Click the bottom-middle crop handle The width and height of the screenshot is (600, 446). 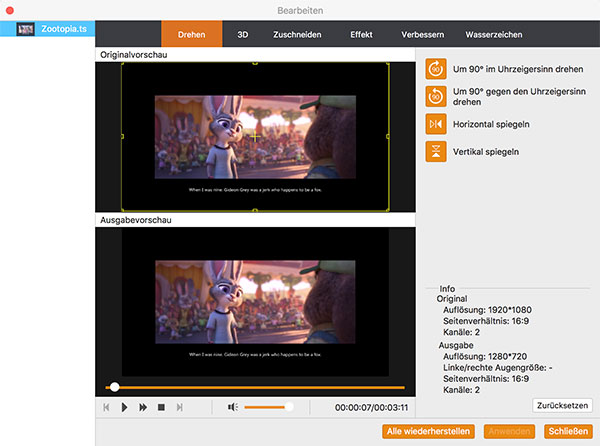(255, 210)
